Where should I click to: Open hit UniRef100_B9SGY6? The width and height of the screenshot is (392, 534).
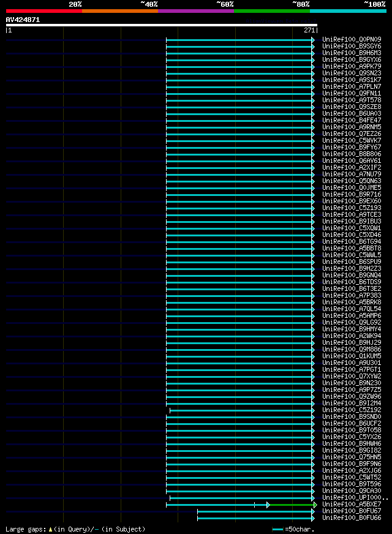click(352, 47)
